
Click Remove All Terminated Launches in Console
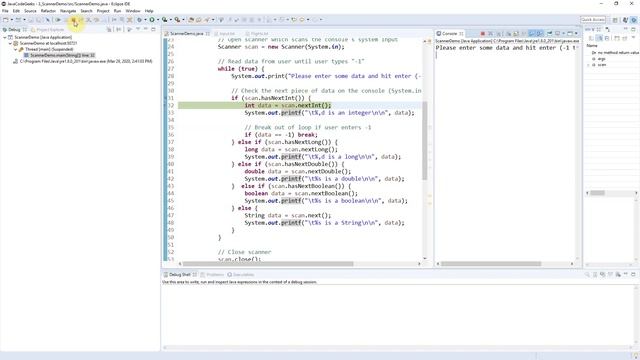pyautogui.click(x=498, y=33)
